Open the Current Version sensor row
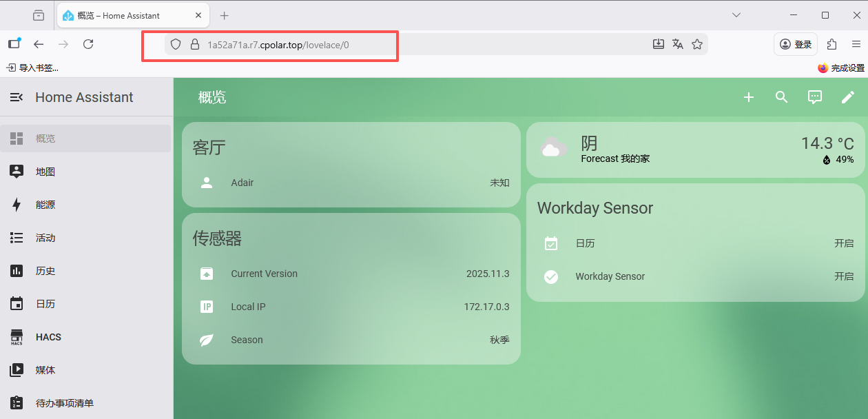Image resolution: width=868 pixels, height=419 pixels. (x=351, y=274)
